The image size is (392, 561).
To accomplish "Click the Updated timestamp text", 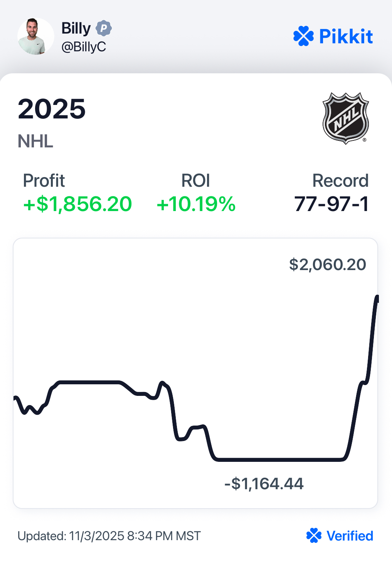I will pyautogui.click(x=109, y=536).
